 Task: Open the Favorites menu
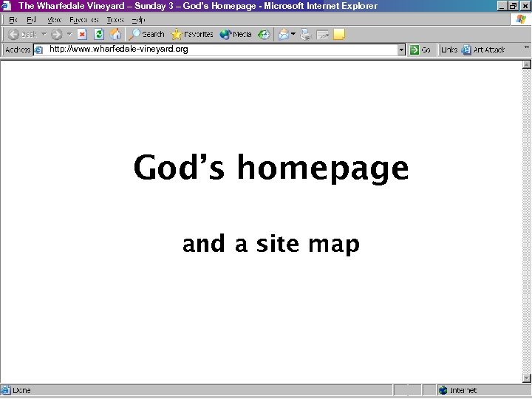[x=84, y=20]
